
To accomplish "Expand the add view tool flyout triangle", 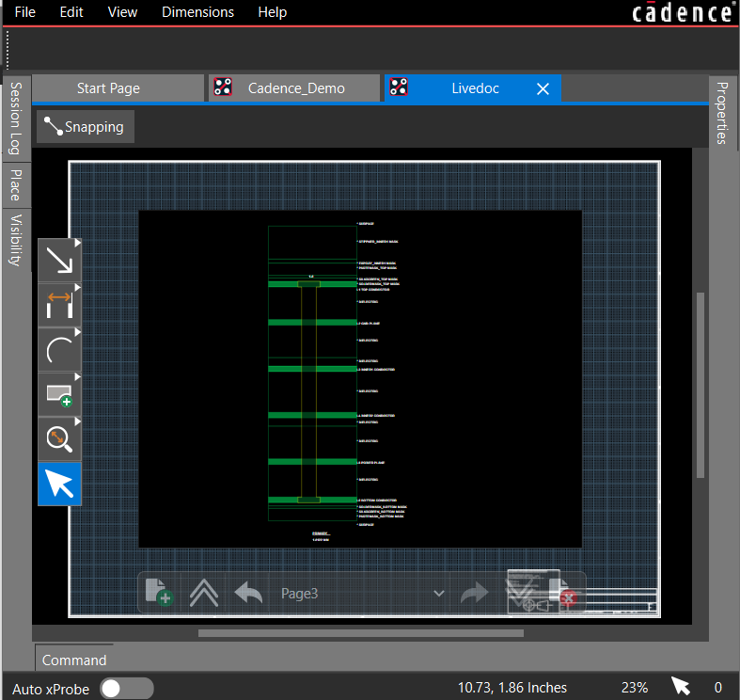I will [78, 377].
